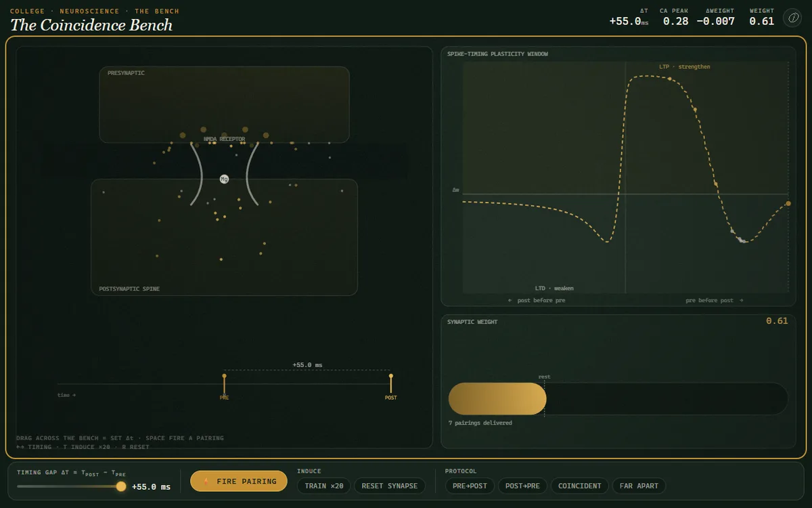Open the info icon in top-right corner
This screenshot has width=812, height=508.
point(792,18)
